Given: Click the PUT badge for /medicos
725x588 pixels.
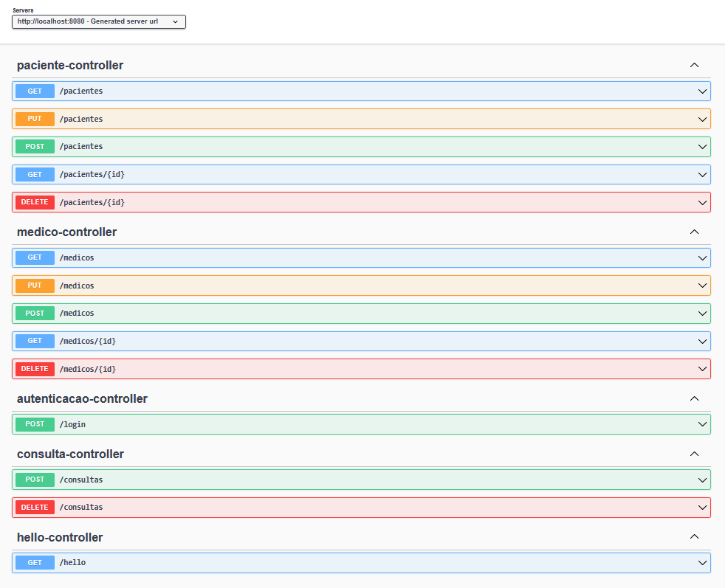Looking at the screenshot, I should pyautogui.click(x=35, y=286).
